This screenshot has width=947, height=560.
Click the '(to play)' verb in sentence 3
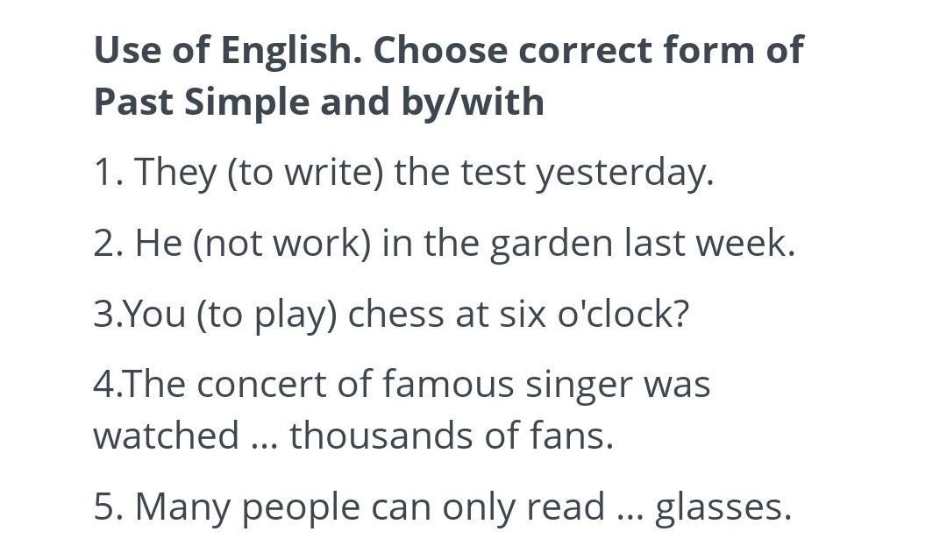coord(267,315)
